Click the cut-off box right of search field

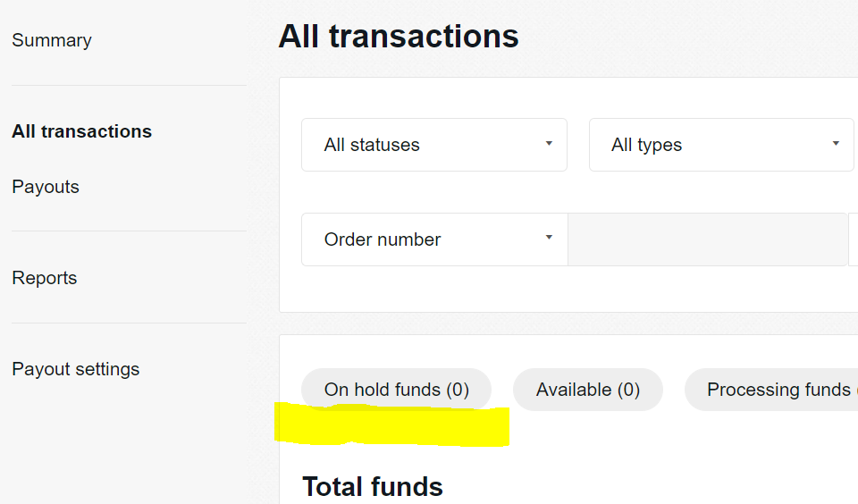tap(853, 239)
